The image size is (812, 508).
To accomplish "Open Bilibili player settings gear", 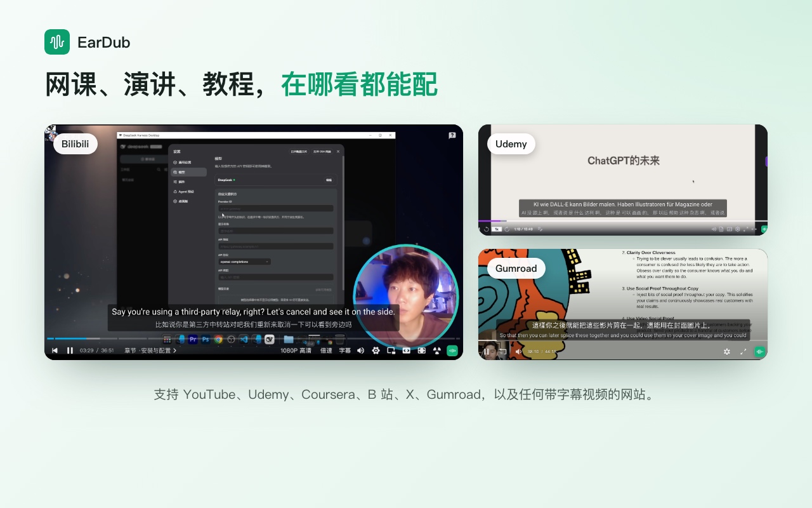I will (376, 351).
